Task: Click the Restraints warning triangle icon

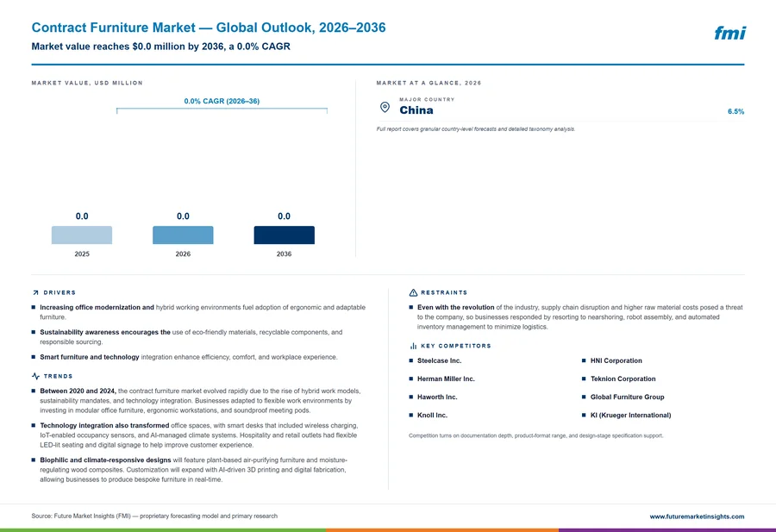Action: coord(413,293)
